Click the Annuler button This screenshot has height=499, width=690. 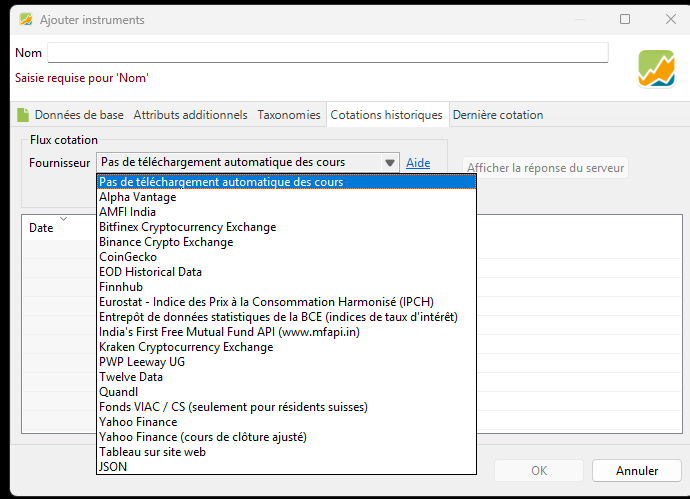pyautogui.click(x=637, y=471)
